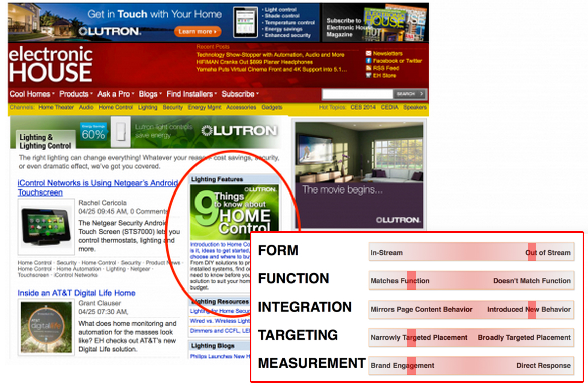588x385 pixels.
Task: Click author name 'Grant Clauser'
Action: pyautogui.click(x=100, y=303)
